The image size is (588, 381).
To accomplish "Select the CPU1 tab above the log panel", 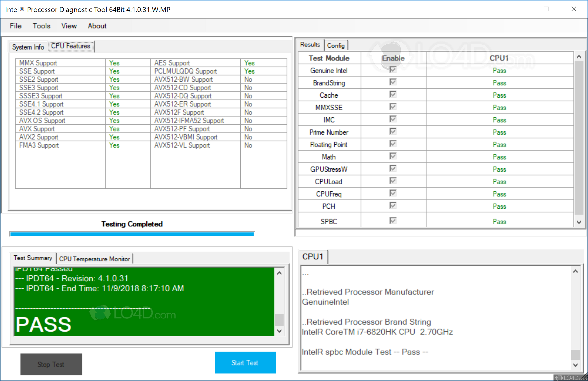I will [313, 256].
